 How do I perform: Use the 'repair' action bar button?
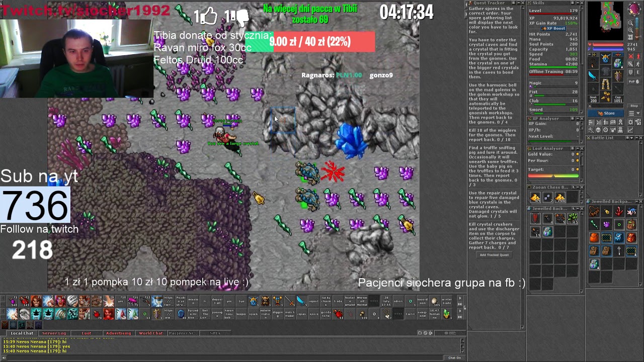point(301,314)
